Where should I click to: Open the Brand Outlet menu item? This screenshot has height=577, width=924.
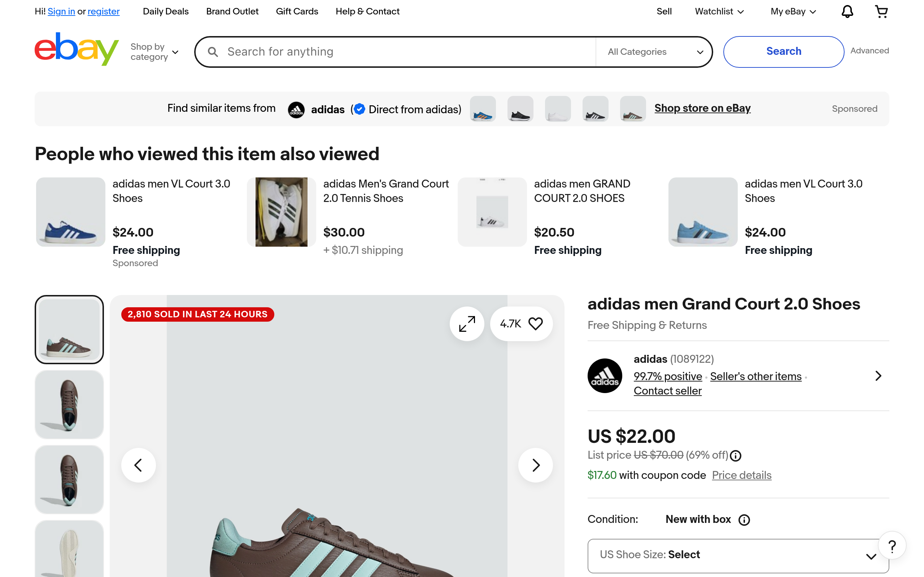coord(232,12)
